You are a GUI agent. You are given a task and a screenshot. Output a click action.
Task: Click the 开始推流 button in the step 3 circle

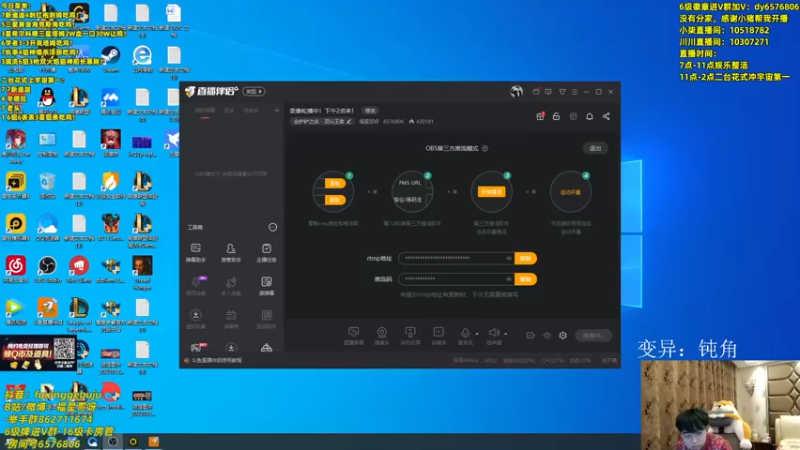point(491,192)
